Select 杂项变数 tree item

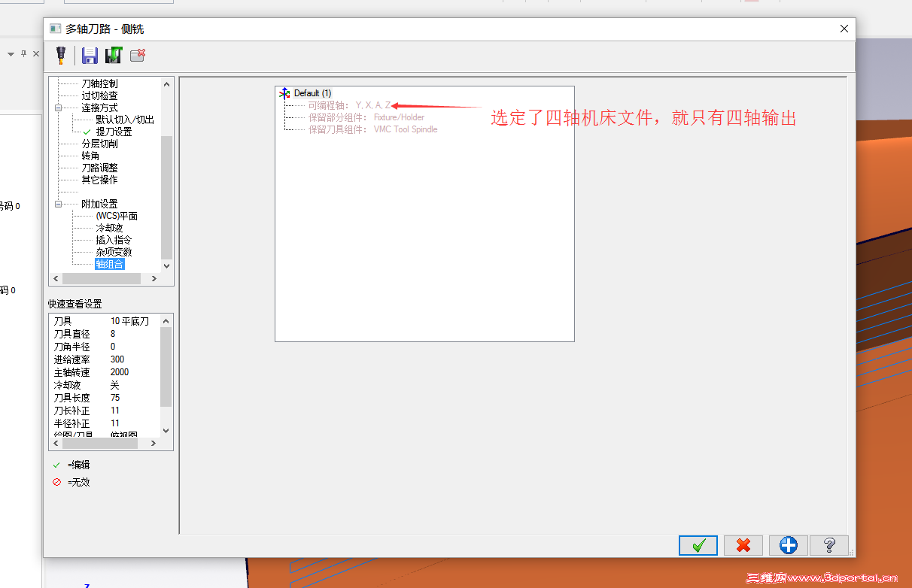pyautogui.click(x=114, y=252)
